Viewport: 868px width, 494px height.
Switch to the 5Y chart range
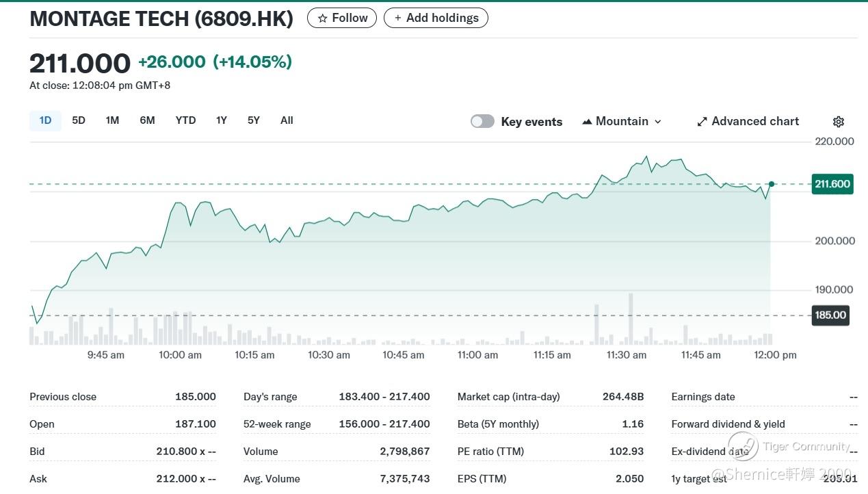coord(254,120)
